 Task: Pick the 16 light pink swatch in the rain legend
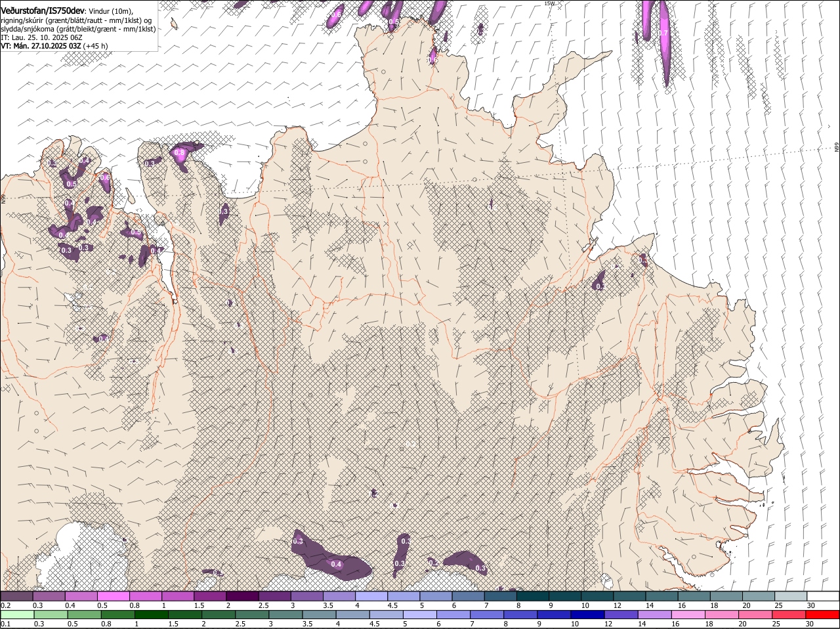pyautogui.click(x=688, y=615)
